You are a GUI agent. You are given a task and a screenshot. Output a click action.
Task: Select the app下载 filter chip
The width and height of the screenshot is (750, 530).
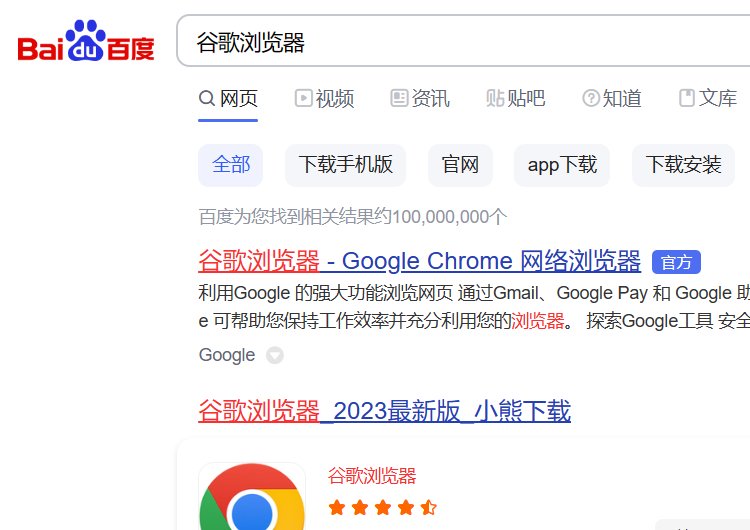562,165
